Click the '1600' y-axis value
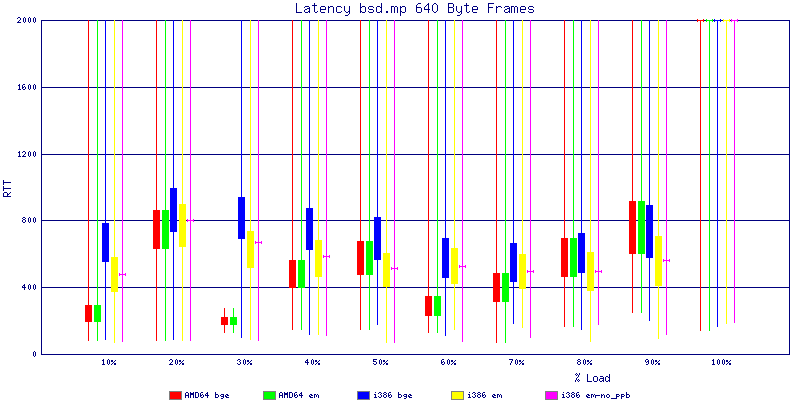Viewport: 800px width, 400px height. pyautogui.click(x=28, y=87)
